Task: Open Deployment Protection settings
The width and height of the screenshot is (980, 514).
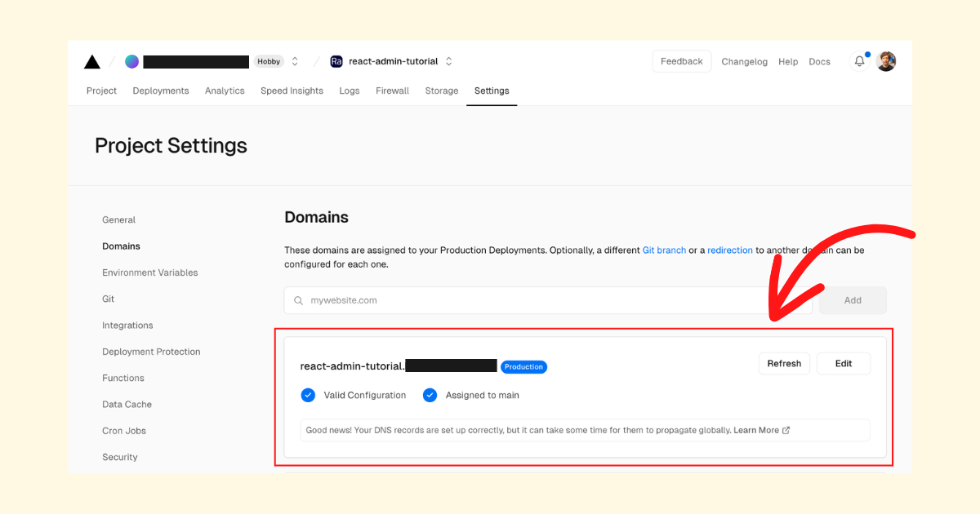Action: 151,352
